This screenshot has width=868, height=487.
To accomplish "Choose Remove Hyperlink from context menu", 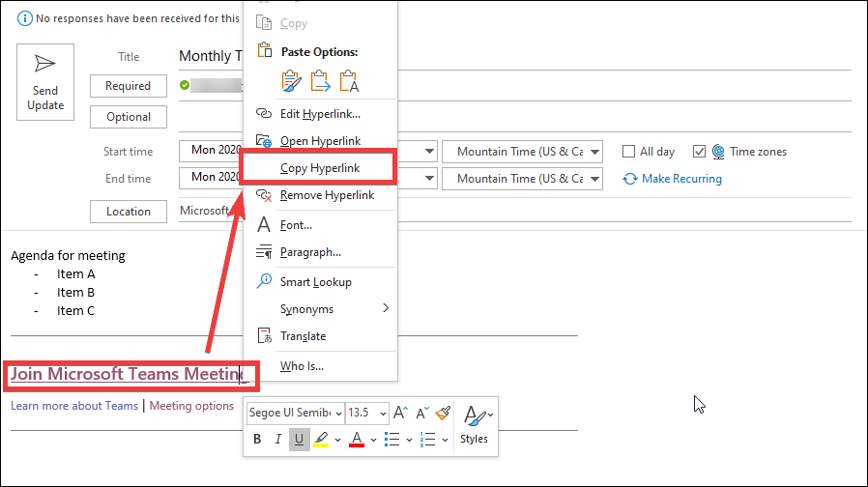I will (x=320, y=195).
